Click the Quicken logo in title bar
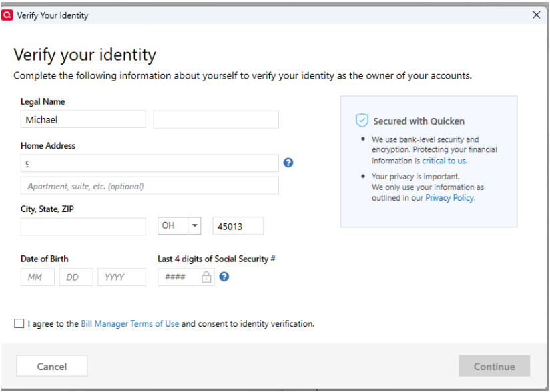 tap(7, 15)
